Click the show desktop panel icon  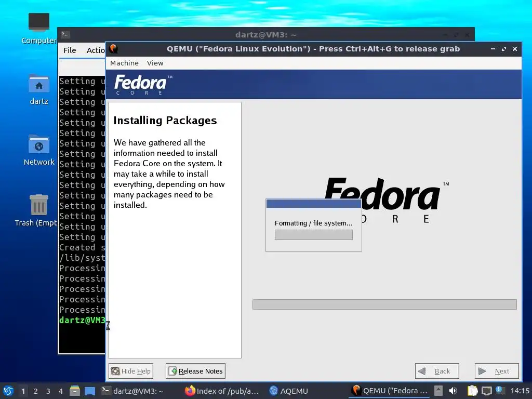tap(89, 391)
